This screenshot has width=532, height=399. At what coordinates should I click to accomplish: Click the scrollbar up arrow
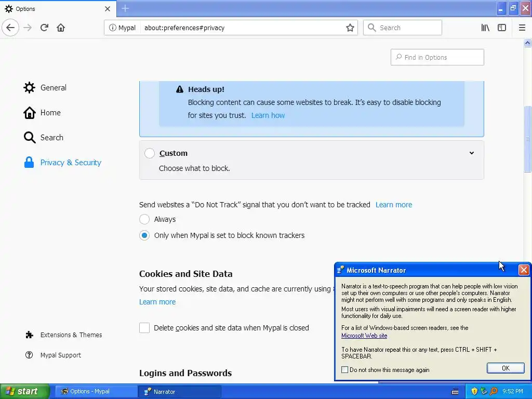tap(527, 43)
